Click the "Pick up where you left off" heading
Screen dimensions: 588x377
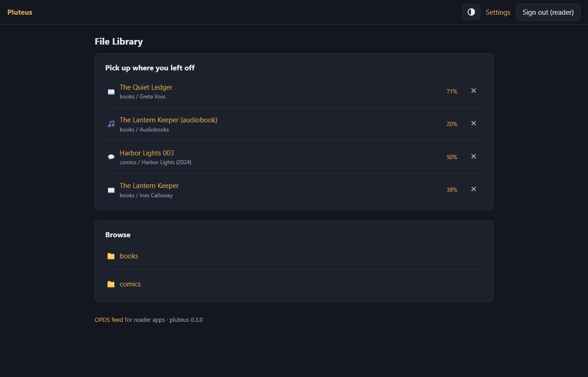tap(150, 68)
